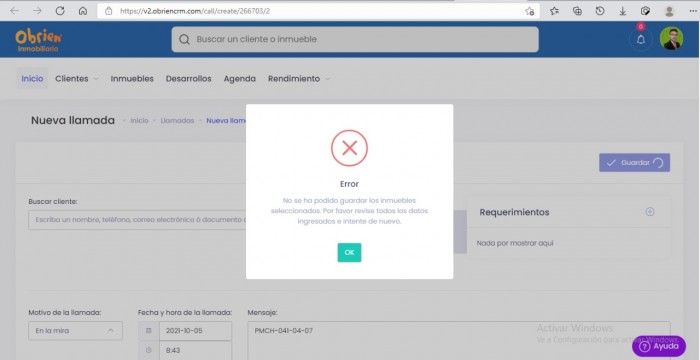The image size is (700, 360).
Task: Click the clock icon beside time
Action: (x=149, y=350)
